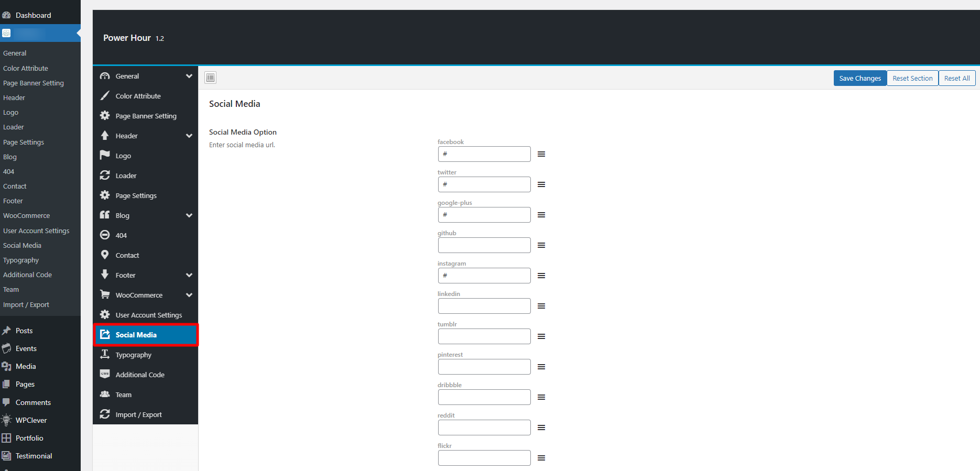Open Additional Code in the left admin submenu
The image size is (980, 471).
tap(27, 275)
